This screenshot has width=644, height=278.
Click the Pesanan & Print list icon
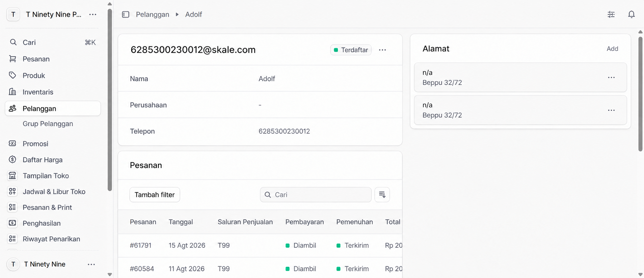tap(12, 207)
